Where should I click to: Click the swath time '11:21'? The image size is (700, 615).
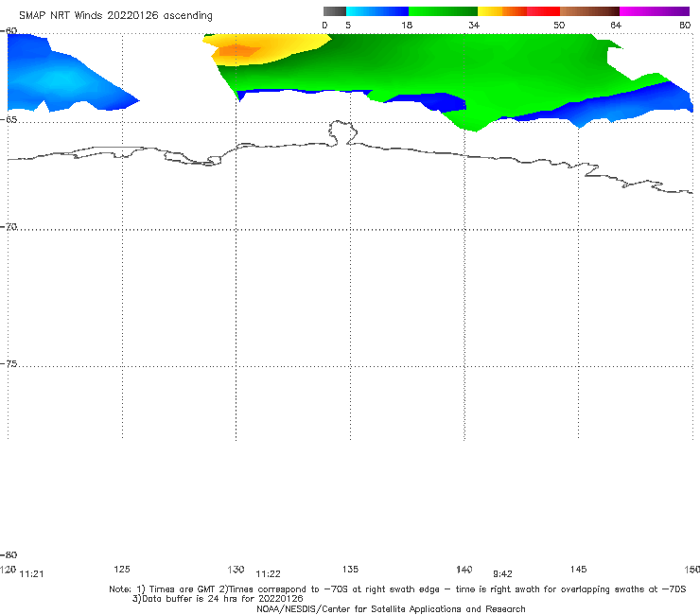(32, 574)
